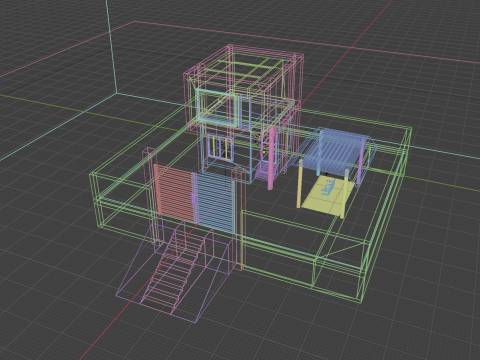Select the yellow-barred ground floor window

[220, 147]
